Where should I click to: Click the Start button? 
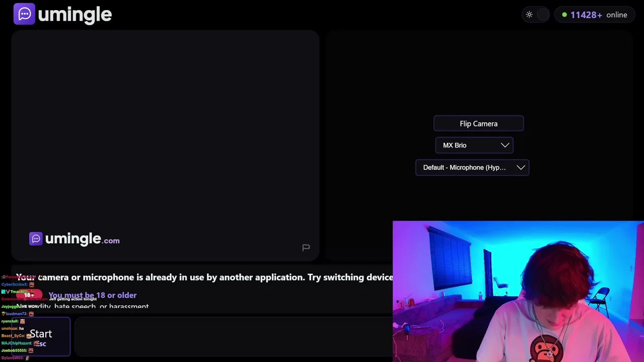[x=41, y=336]
